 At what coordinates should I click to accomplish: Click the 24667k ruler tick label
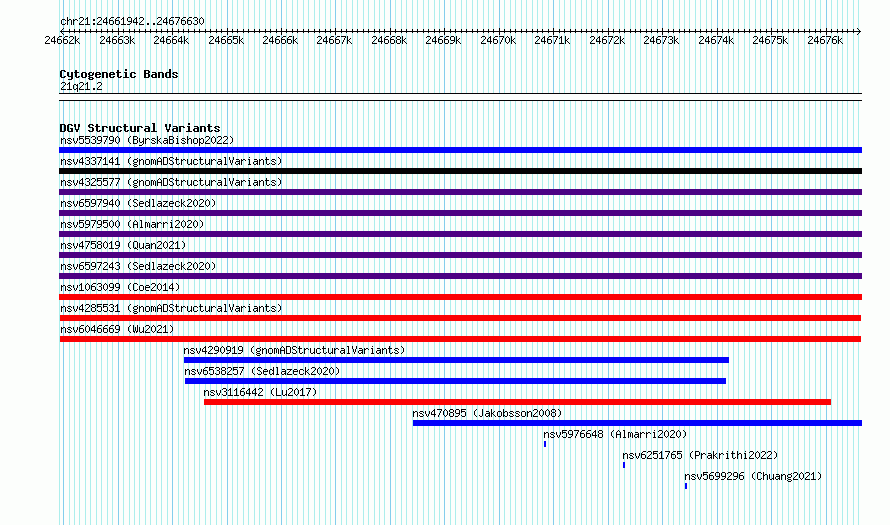click(334, 40)
